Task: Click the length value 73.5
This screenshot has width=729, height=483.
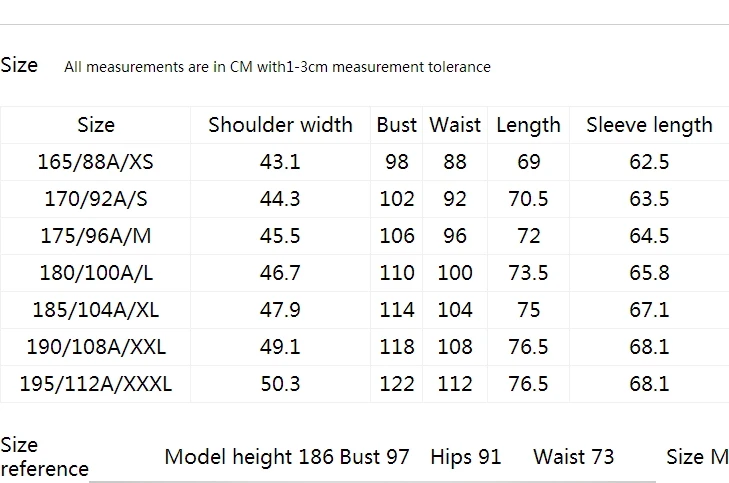Action: pyautogui.click(x=529, y=273)
